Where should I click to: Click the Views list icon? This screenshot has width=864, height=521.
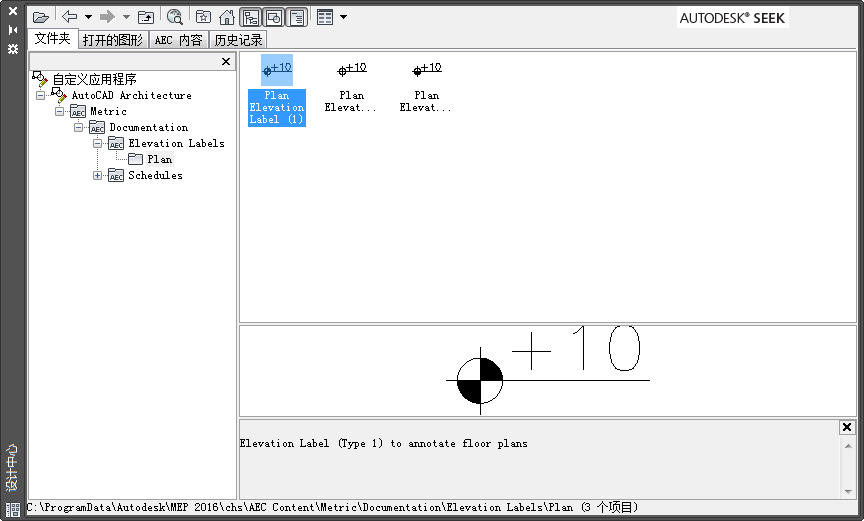tap(325, 17)
